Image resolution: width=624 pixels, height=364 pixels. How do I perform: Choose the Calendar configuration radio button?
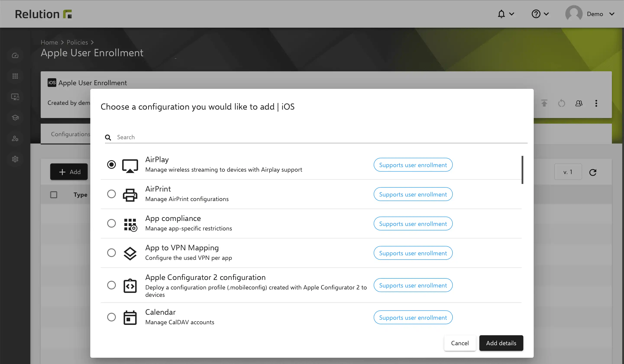tap(112, 317)
